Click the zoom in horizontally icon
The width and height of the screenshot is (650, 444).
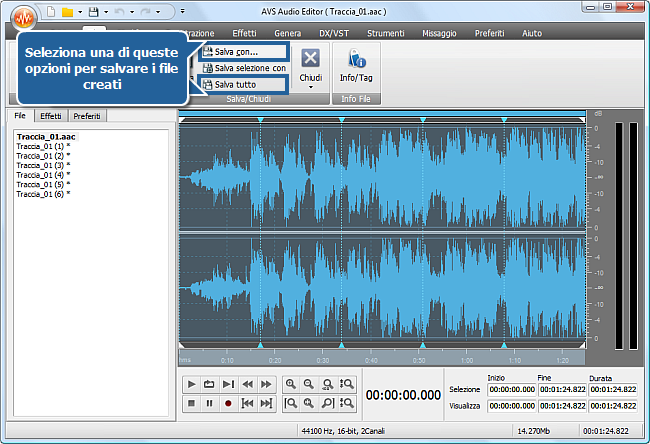pos(291,384)
